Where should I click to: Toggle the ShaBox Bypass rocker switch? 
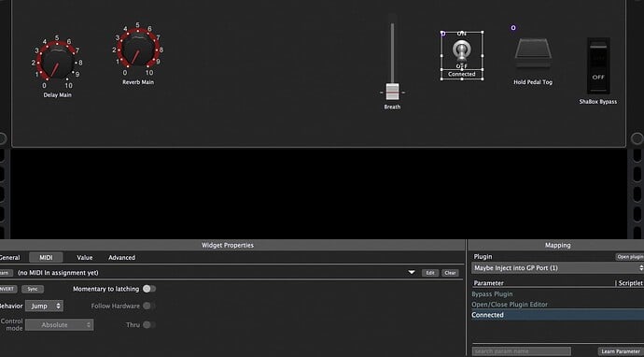tap(598, 65)
